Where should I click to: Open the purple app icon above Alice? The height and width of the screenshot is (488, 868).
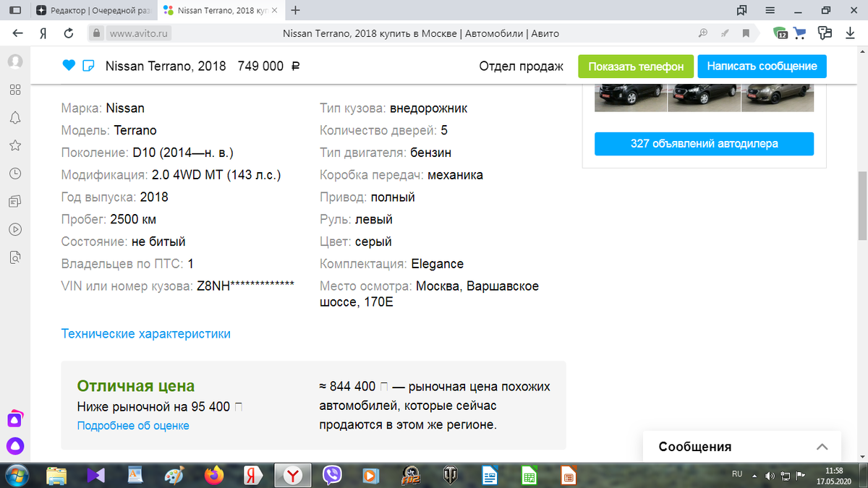pyautogui.click(x=15, y=419)
